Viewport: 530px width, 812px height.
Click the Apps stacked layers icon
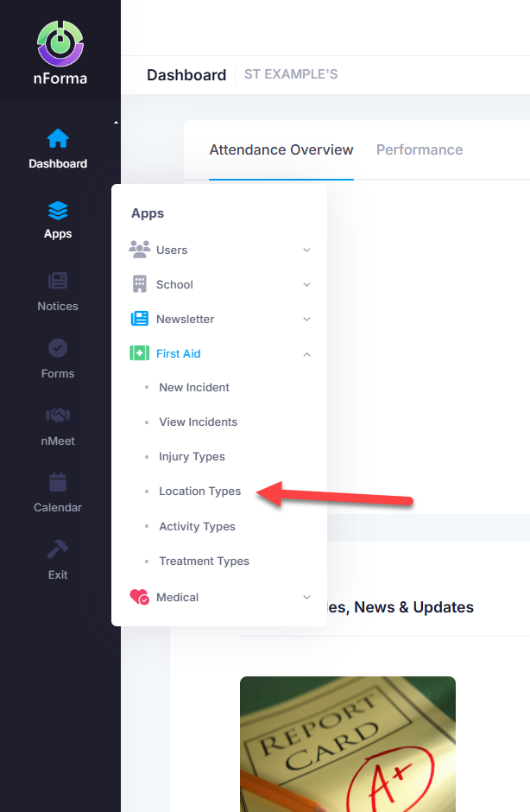(x=58, y=211)
